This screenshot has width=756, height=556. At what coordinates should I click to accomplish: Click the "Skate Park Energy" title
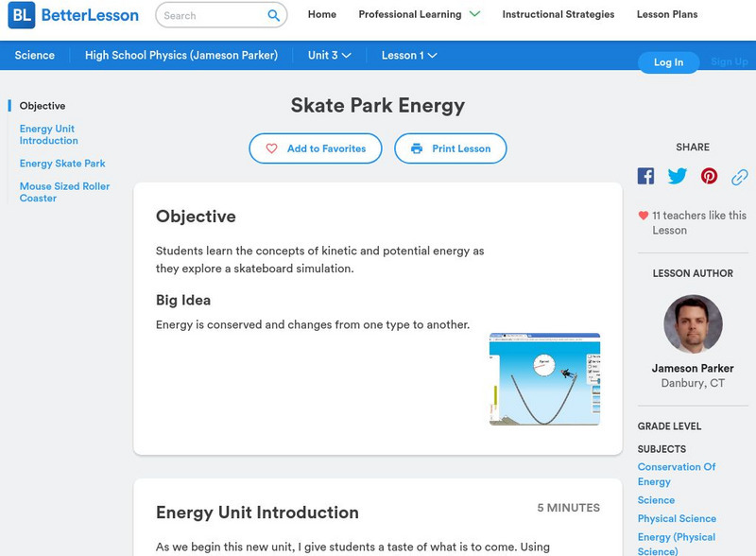[x=378, y=105]
